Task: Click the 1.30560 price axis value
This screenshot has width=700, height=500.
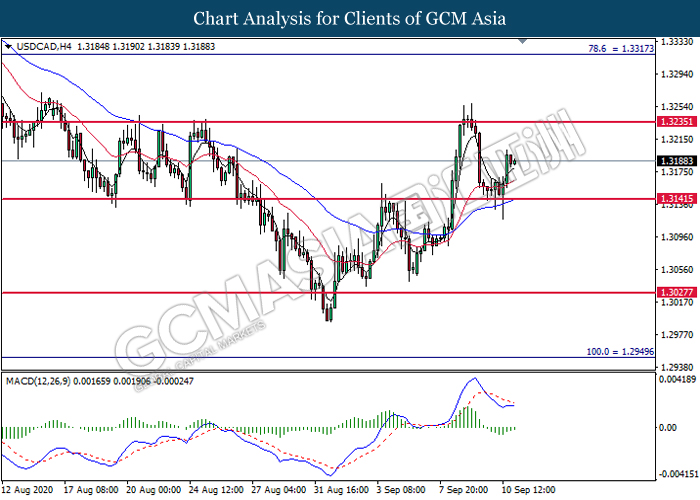Action: pyautogui.click(x=677, y=270)
